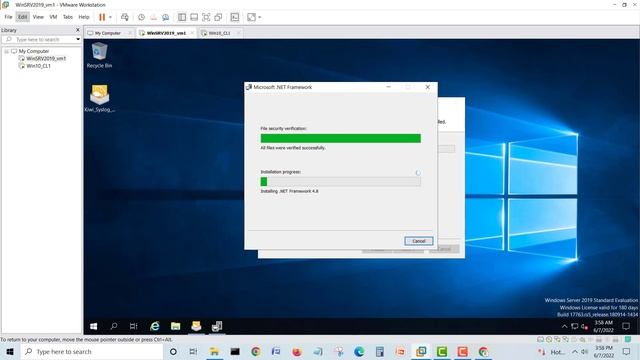Open the console view icon in toolbar

pos(235,17)
